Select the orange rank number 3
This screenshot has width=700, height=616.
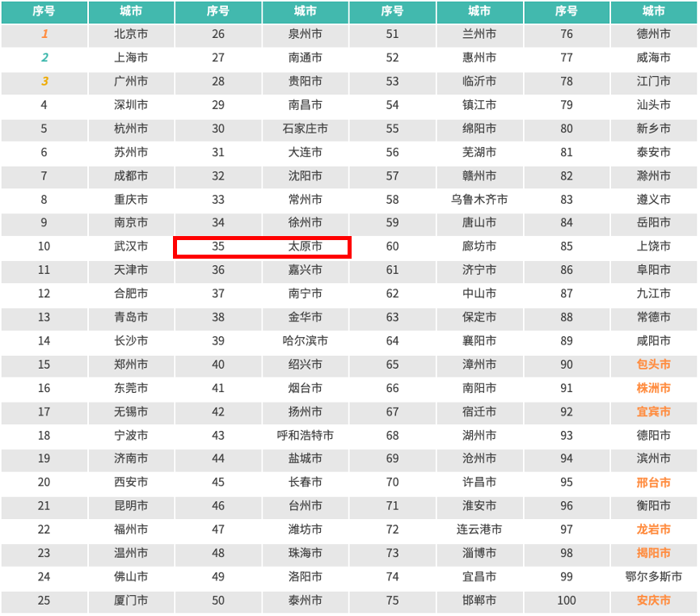(44, 81)
